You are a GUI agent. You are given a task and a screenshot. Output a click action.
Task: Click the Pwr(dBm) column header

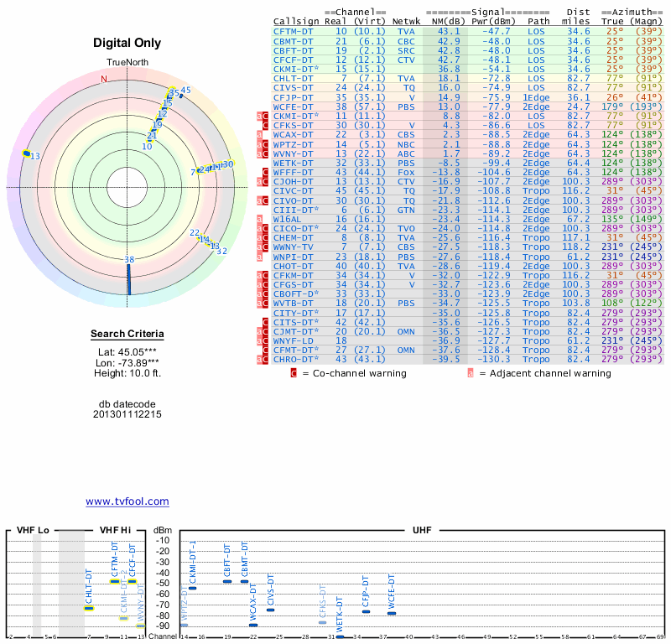[493, 22]
